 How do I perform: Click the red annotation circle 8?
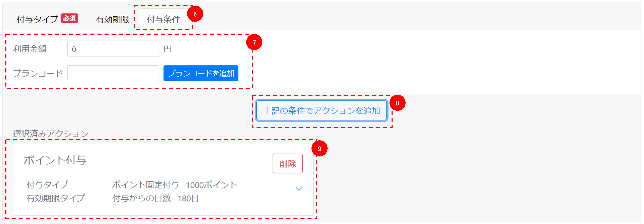coord(398,103)
